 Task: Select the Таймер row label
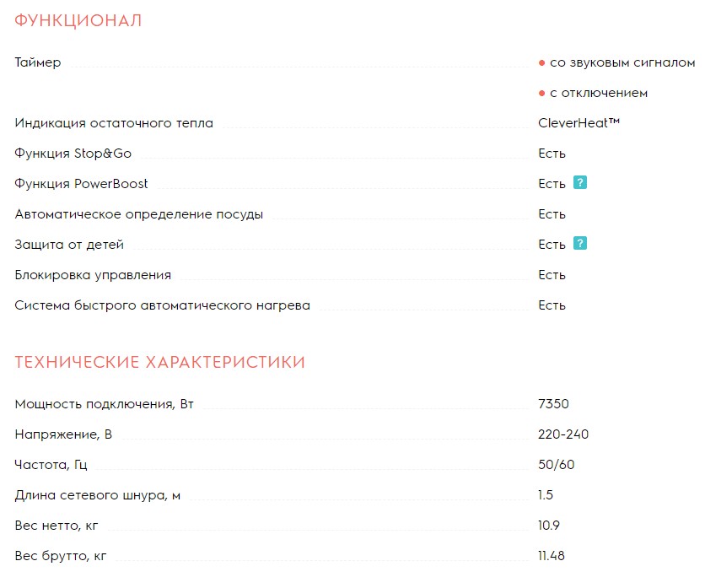[x=38, y=62]
